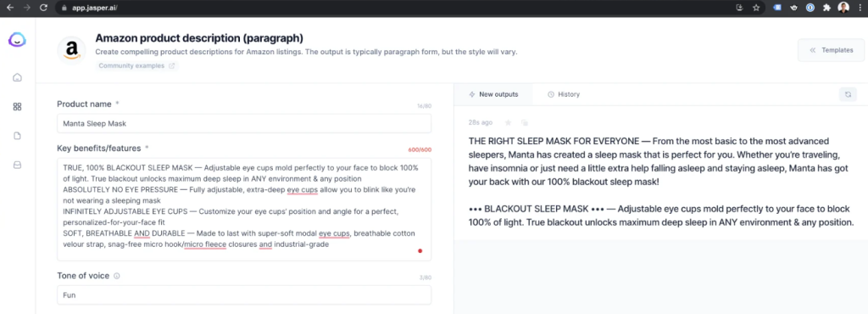The image size is (868, 314).
Task: Click the teapot browser extension icon
Action: [793, 8]
